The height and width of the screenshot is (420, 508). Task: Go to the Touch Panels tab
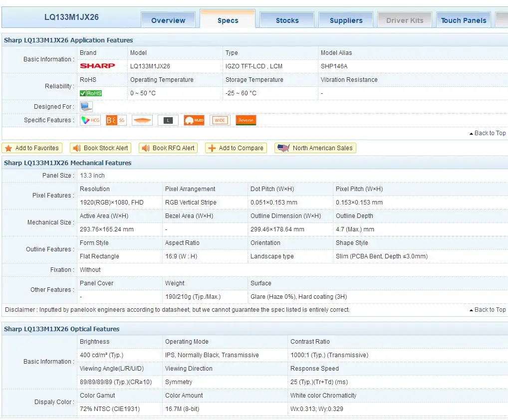(464, 20)
